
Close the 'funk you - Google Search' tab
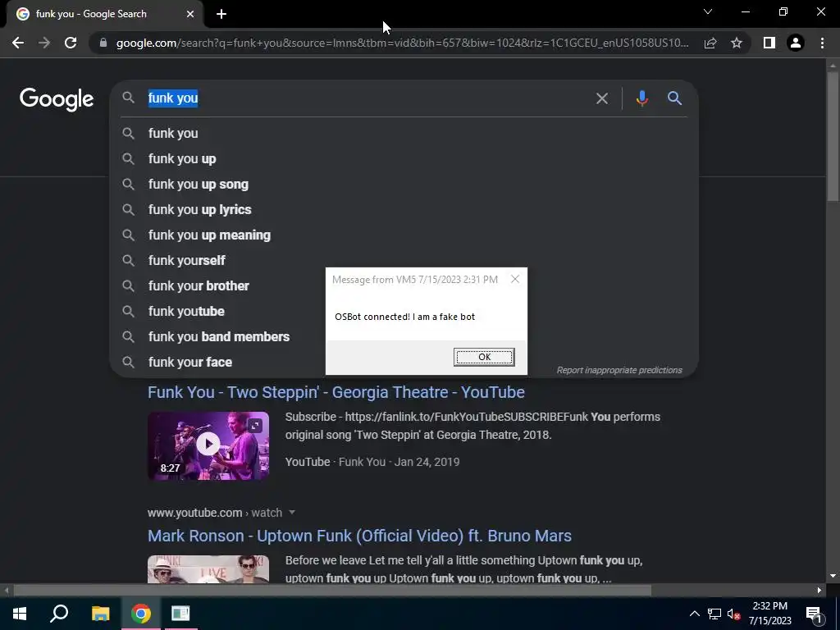point(190,14)
